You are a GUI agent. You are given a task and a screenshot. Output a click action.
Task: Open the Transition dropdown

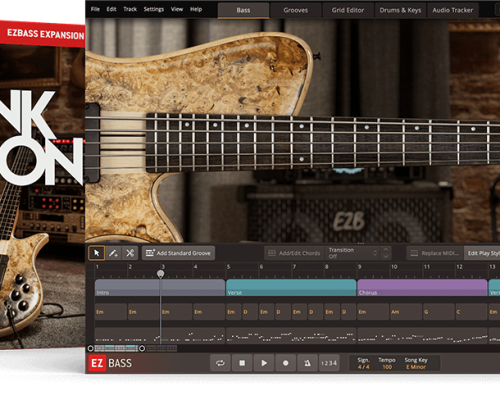pos(352,253)
